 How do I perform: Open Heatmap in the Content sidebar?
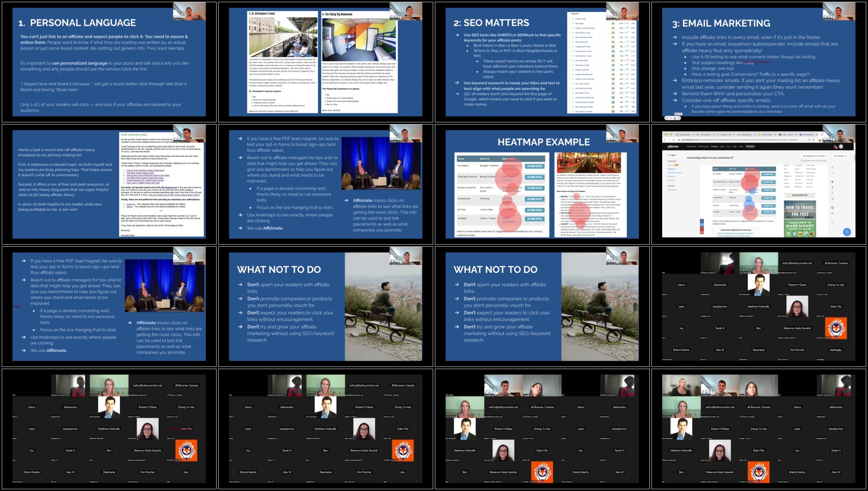(671, 169)
